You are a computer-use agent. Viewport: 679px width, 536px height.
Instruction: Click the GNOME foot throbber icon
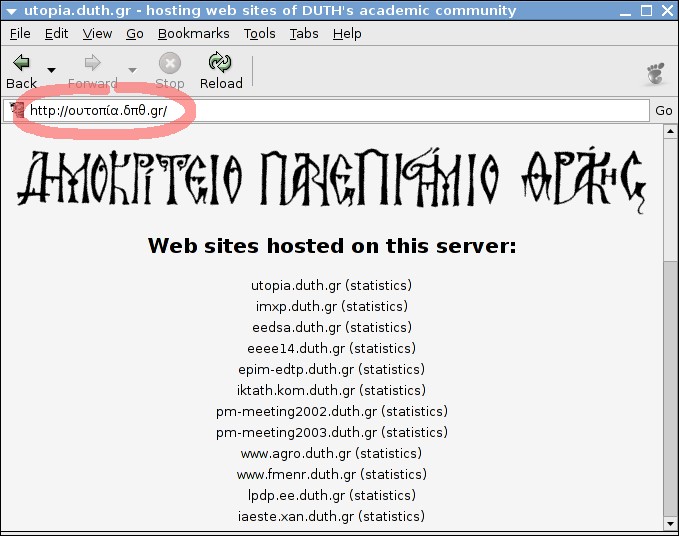pyautogui.click(x=656, y=73)
